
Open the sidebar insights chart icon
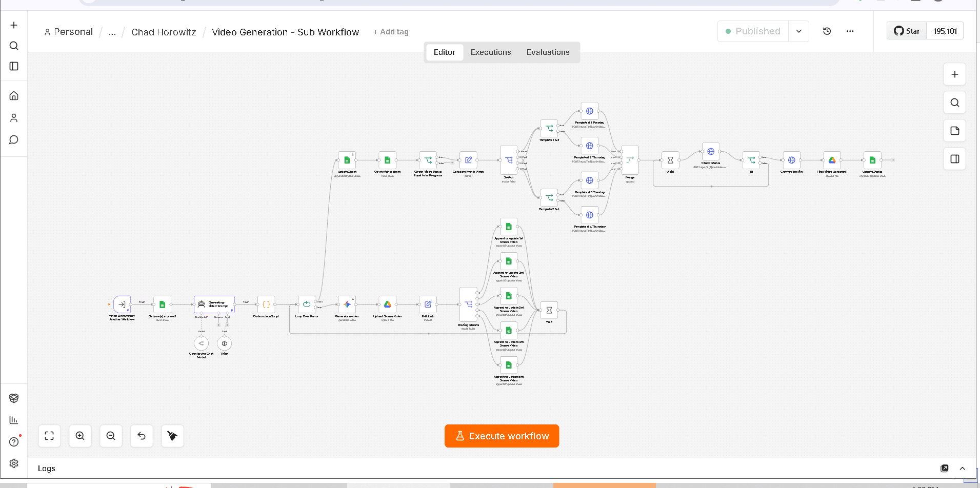coord(14,420)
